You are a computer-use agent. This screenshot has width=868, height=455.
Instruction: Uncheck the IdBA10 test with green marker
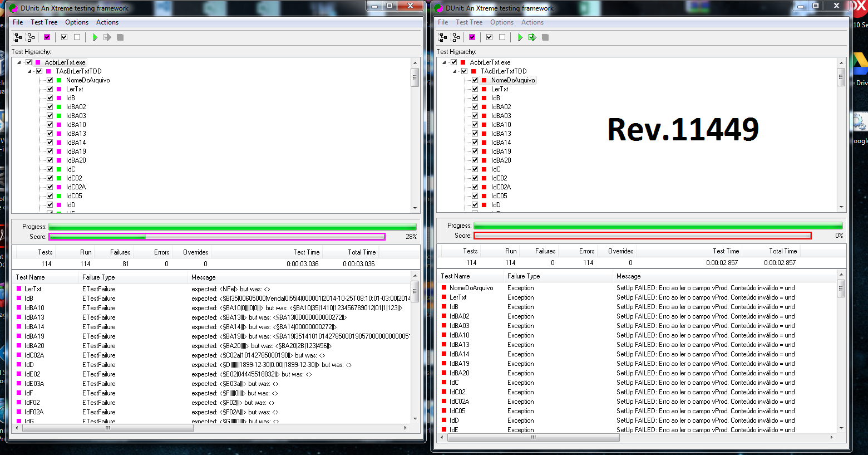50,125
